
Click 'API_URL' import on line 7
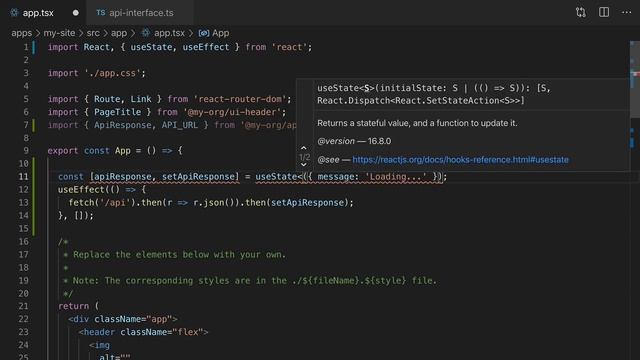click(x=180, y=125)
